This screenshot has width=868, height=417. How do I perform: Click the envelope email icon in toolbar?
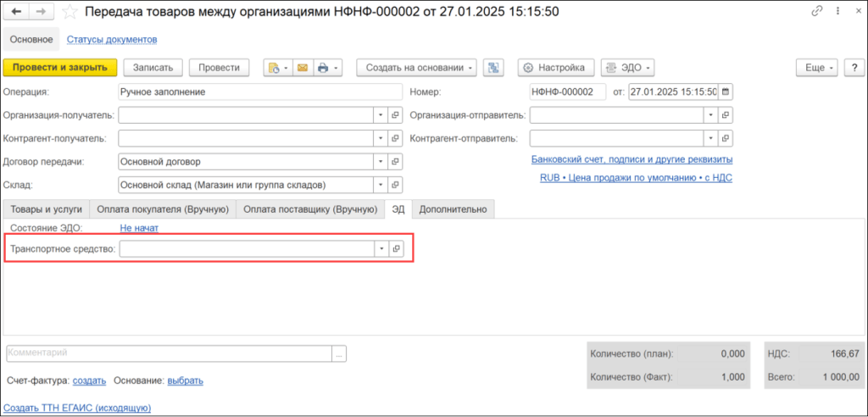tap(301, 68)
